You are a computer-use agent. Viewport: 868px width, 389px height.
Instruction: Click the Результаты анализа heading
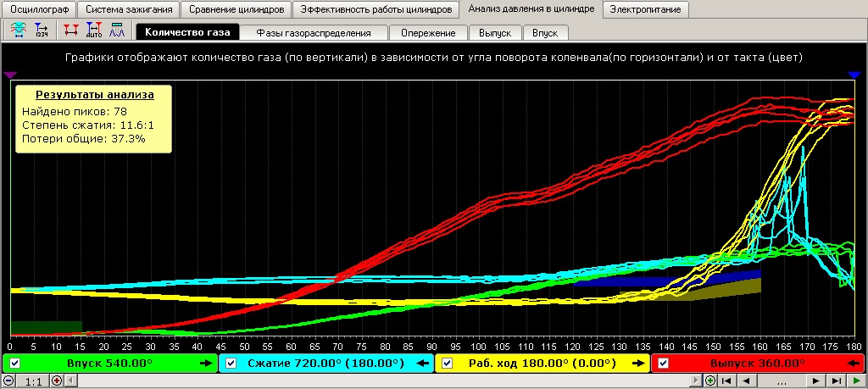point(95,95)
